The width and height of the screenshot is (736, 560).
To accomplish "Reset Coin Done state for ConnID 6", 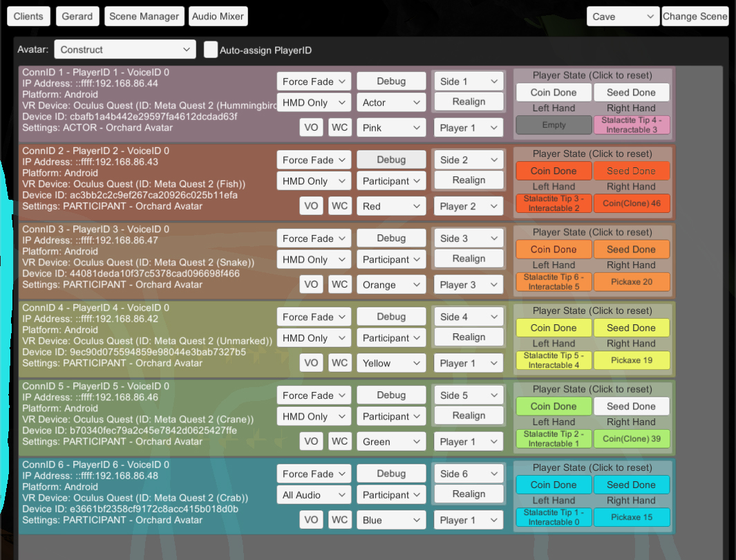I will (x=554, y=485).
